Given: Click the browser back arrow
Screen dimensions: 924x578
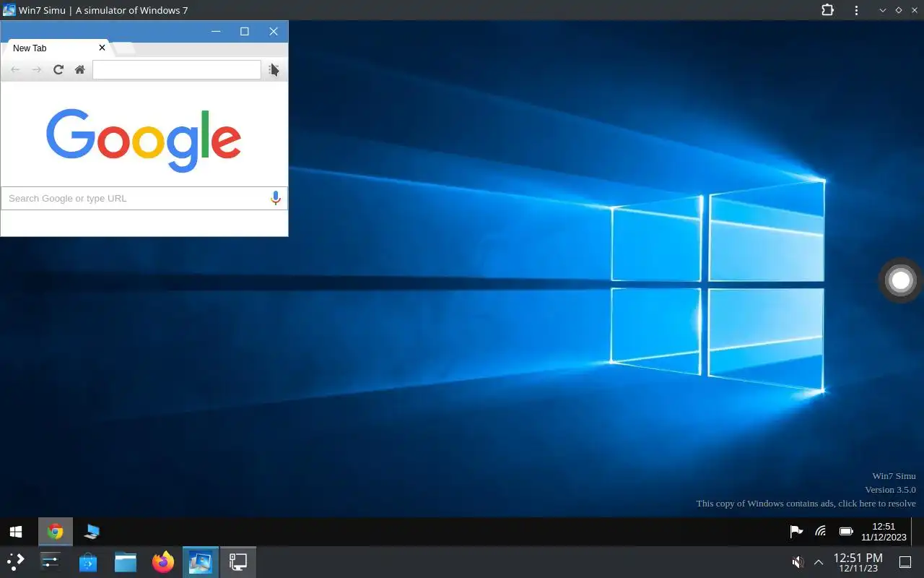Looking at the screenshot, I should [15, 69].
